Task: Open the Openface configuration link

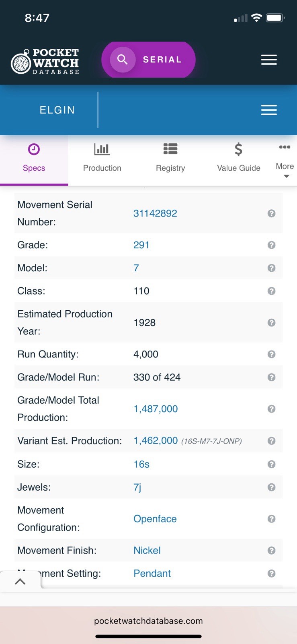Action: tap(155, 519)
